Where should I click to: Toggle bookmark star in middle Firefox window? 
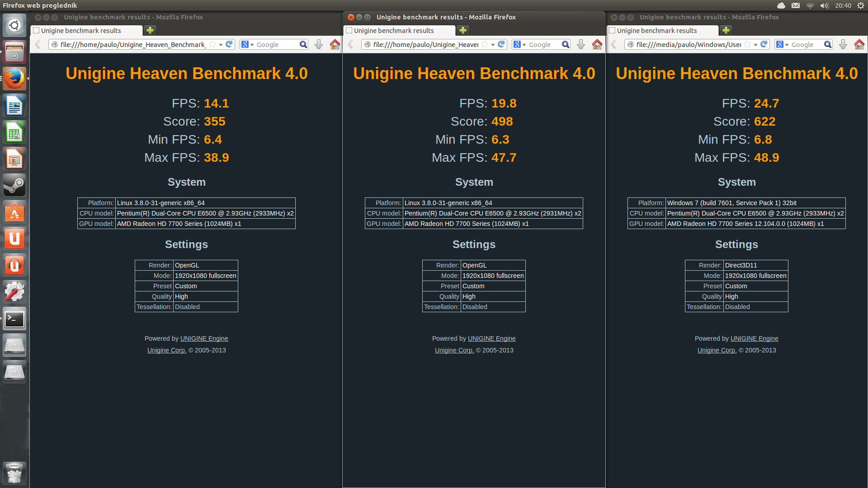[485, 44]
